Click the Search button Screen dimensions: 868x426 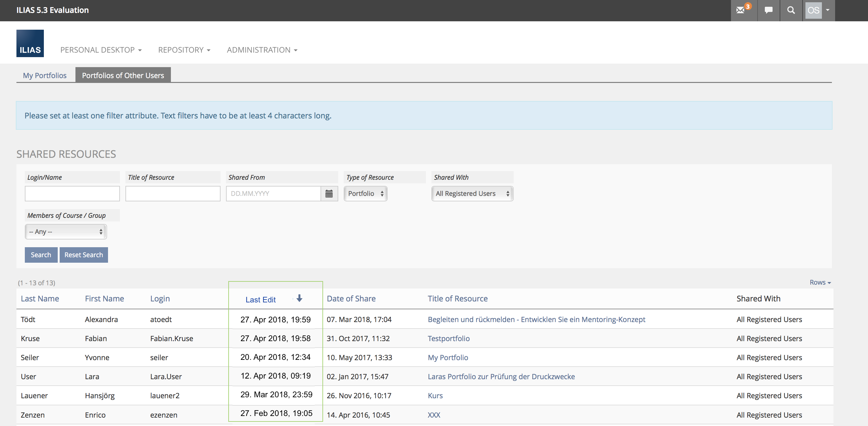coord(41,255)
